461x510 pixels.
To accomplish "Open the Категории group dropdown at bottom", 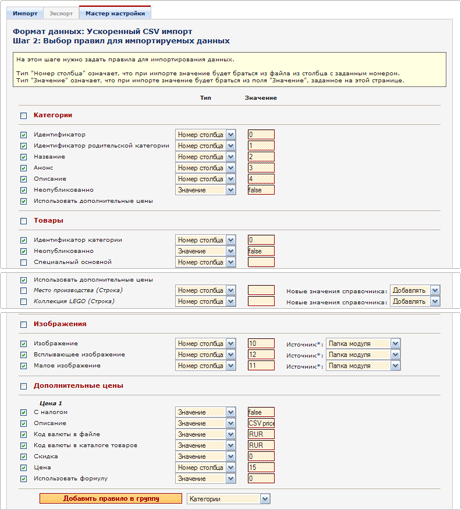I will pos(228,499).
